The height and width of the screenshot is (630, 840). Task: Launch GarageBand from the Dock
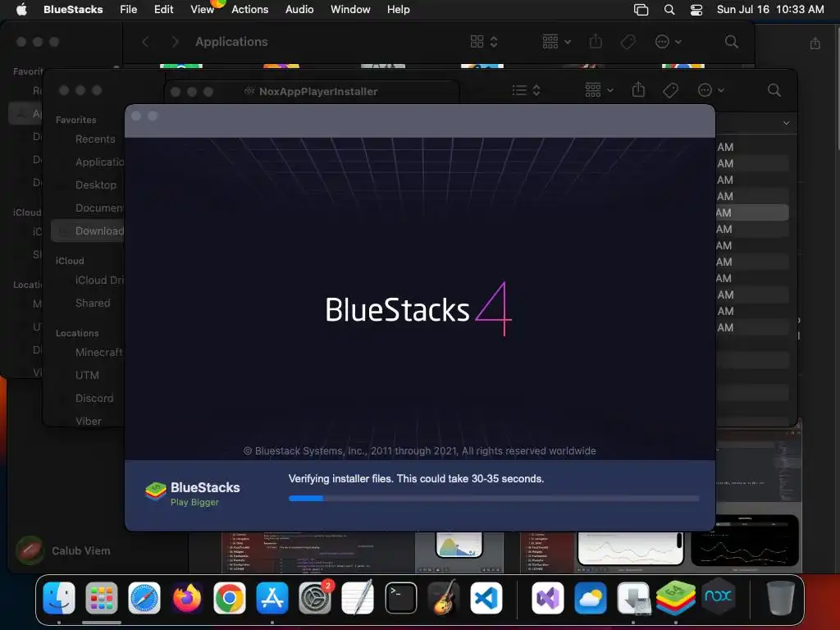(444, 597)
